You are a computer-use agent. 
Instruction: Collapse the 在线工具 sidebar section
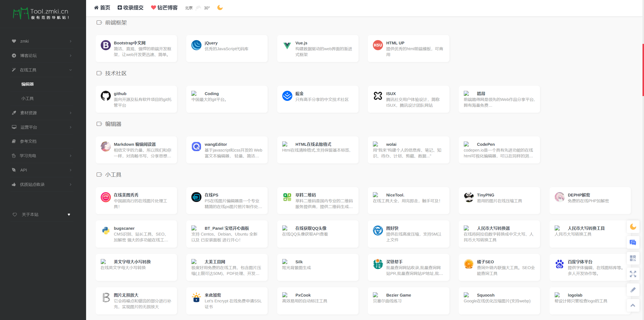point(41,70)
